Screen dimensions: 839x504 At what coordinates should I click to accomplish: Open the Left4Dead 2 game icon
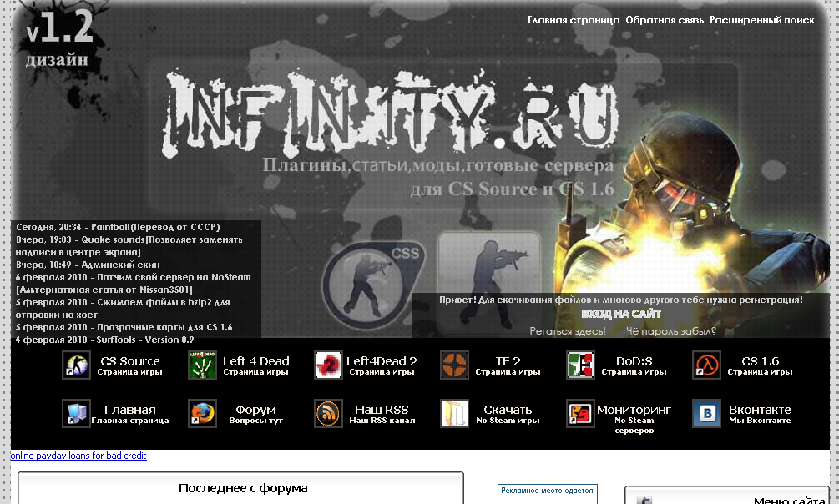tap(328, 365)
